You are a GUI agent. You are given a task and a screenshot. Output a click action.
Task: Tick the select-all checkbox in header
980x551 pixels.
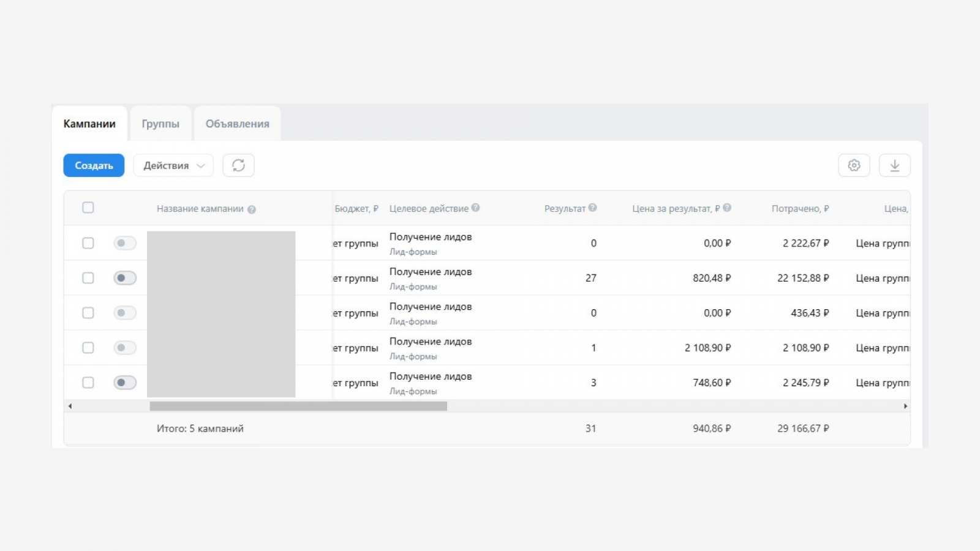point(88,208)
